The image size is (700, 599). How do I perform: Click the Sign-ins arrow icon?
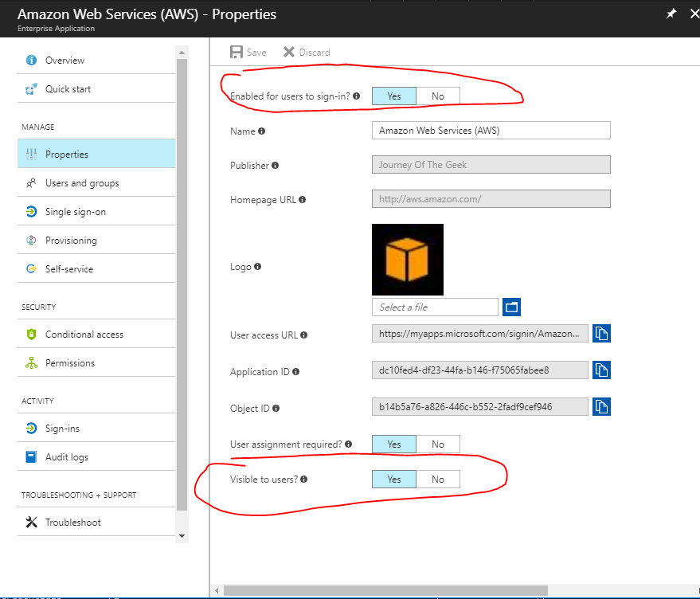click(31, 429)
